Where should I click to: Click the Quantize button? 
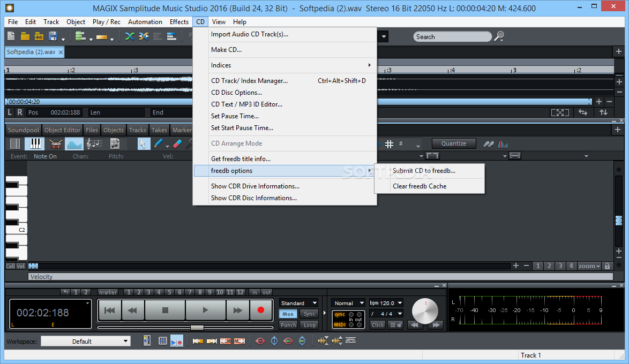tap(454, 143)
